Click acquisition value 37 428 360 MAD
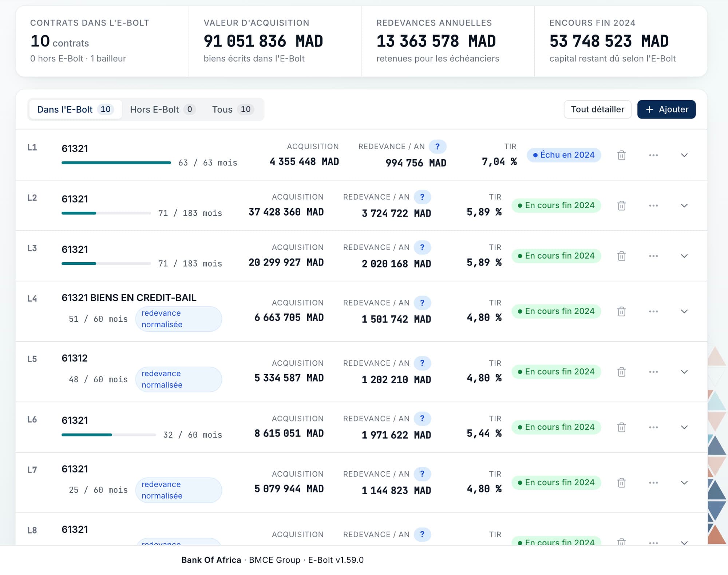The height and width of the screenshot is (575, 728). click(x=286, y=212)
